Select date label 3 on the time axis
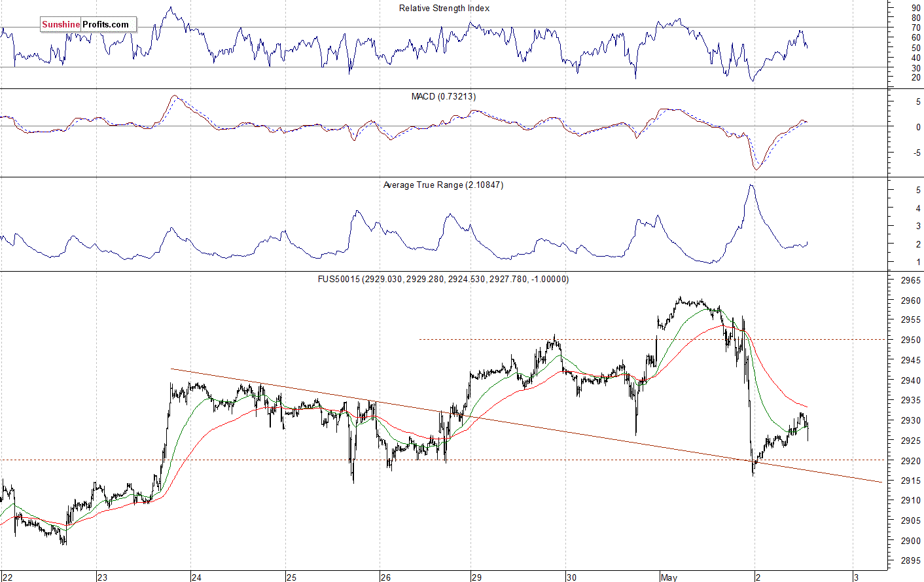Image resolution: width=924 pixels, height=582 pixels. click(855, 577)
